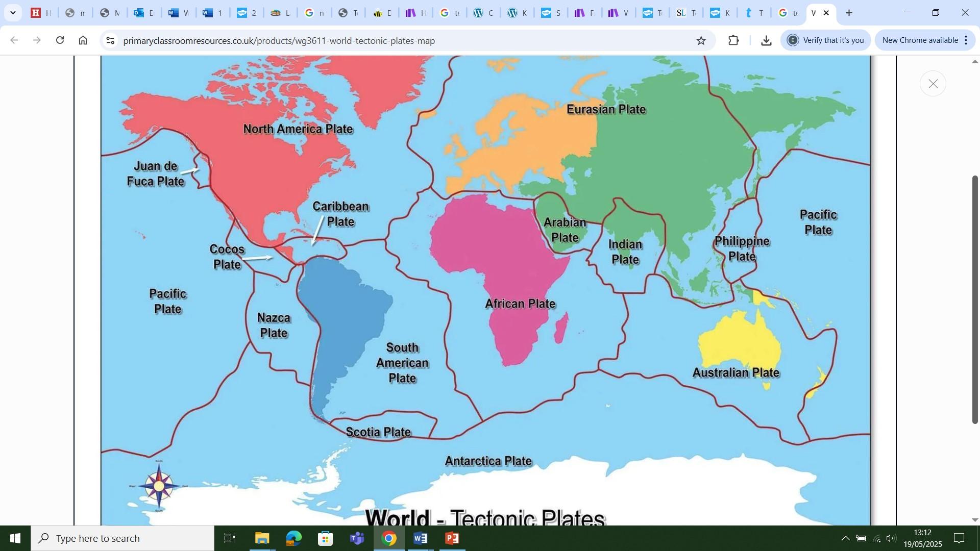Bookmark this page with star icon

pos(701,40)
